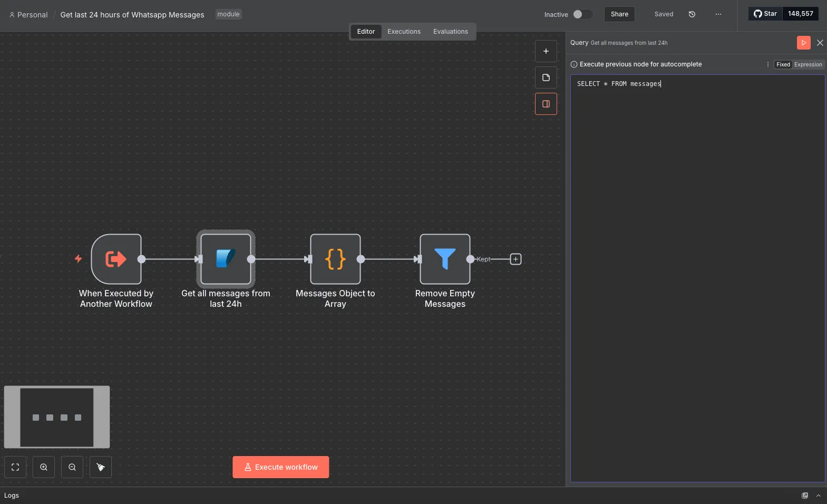Open query parameter options menu
Screen dimensions: 827x504
click(x=767, y=64)
